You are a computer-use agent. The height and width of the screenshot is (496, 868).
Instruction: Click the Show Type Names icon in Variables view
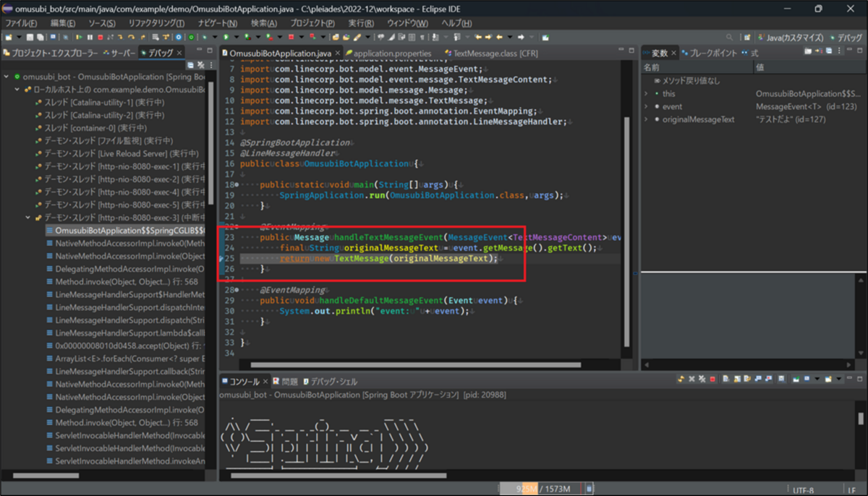click(x=808, y=51)
